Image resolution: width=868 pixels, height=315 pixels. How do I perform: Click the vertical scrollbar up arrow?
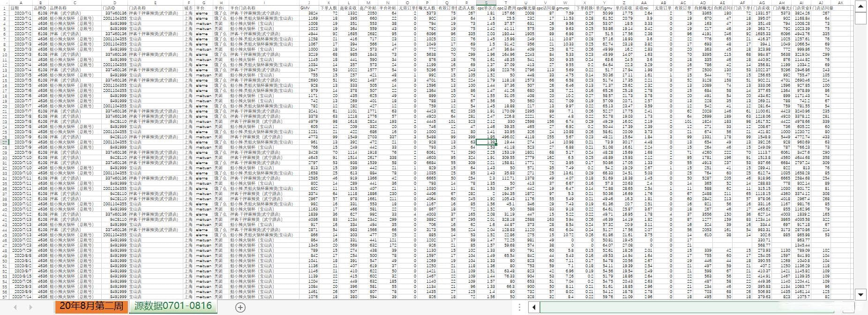click(x=861, y=7)
